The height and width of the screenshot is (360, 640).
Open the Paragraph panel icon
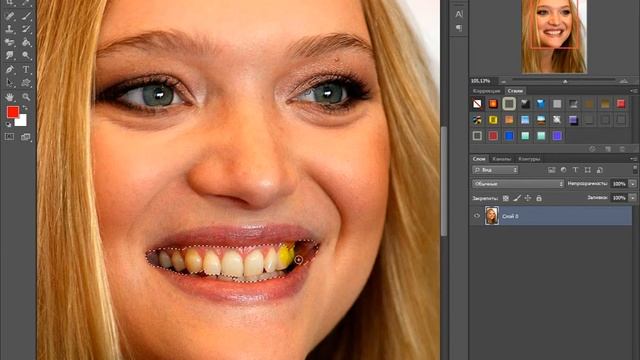coord(459,27)
